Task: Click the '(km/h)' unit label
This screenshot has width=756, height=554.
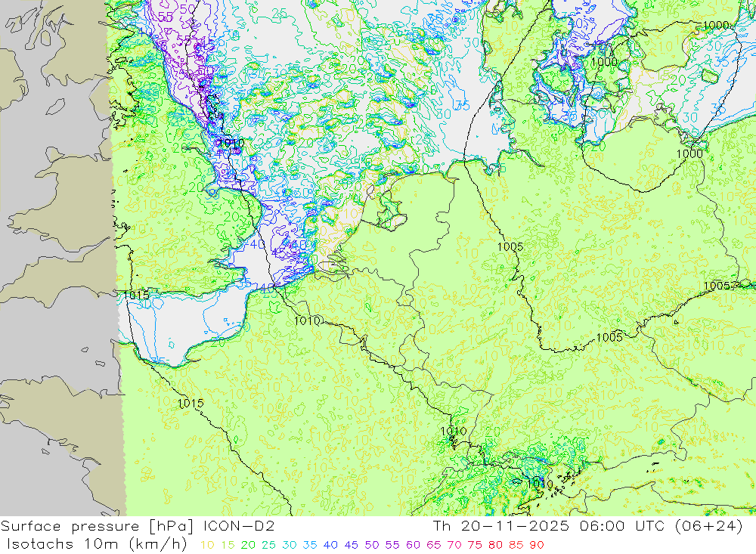Action: point(158,544)
